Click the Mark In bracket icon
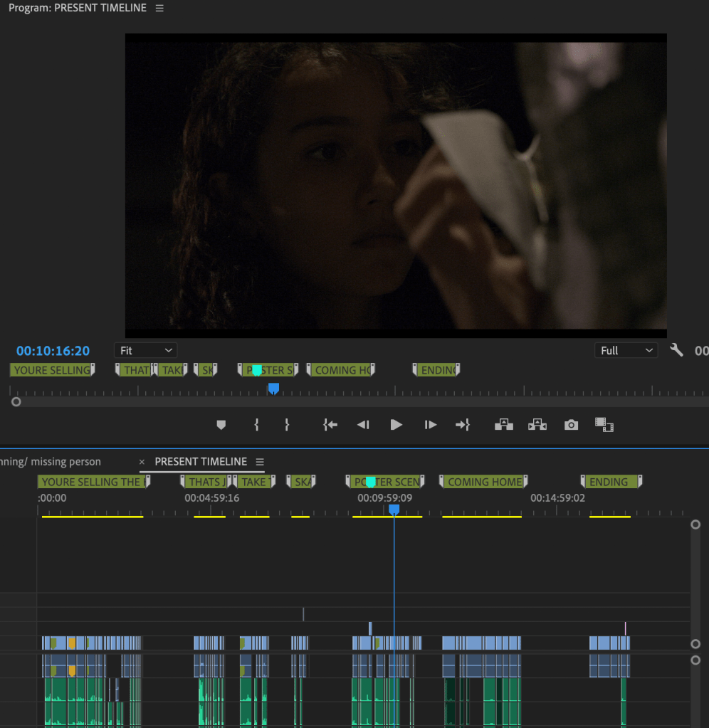The width and height of the screenshot is (709, 728). (x=256, y=425)
